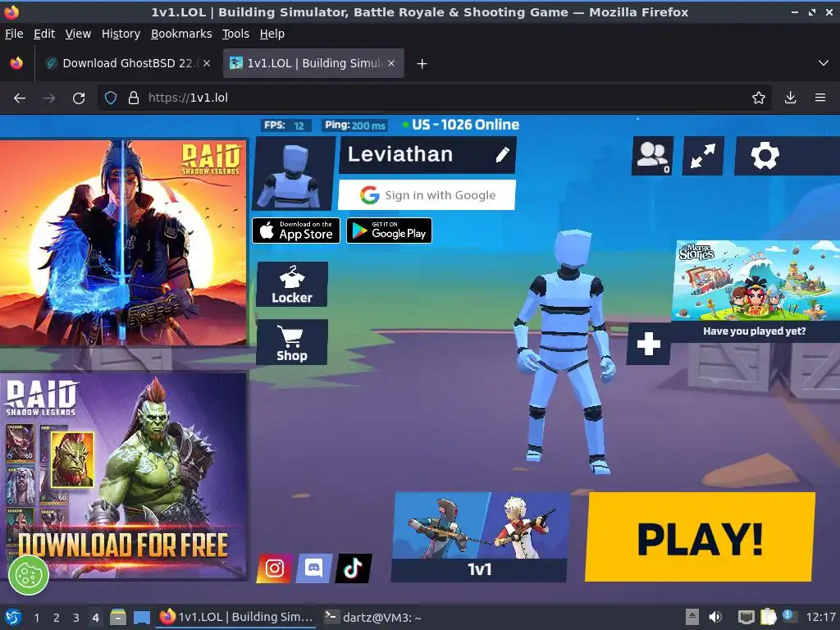Download on the App Store badge
Screen dimensions: 840x630
296,231
